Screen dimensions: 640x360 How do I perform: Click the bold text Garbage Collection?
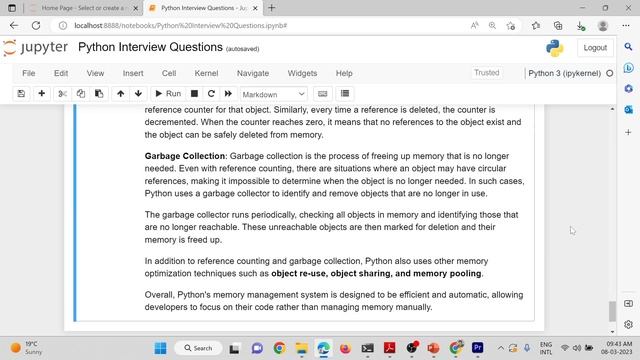(184, 156)
